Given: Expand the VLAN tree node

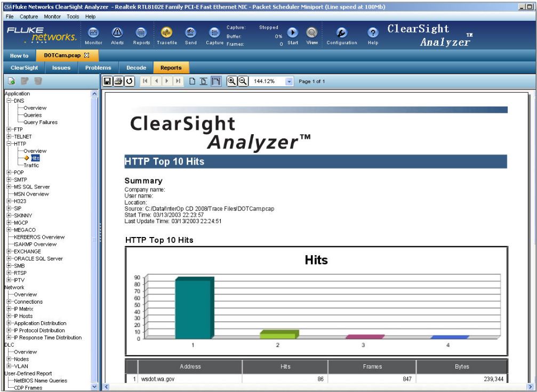Looking at the screenshot, I should [x=9, y=366].
